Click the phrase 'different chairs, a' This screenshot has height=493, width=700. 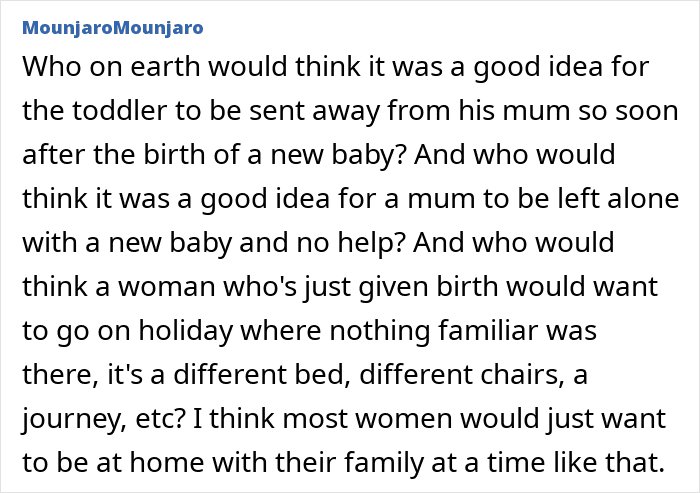(473, 374)
